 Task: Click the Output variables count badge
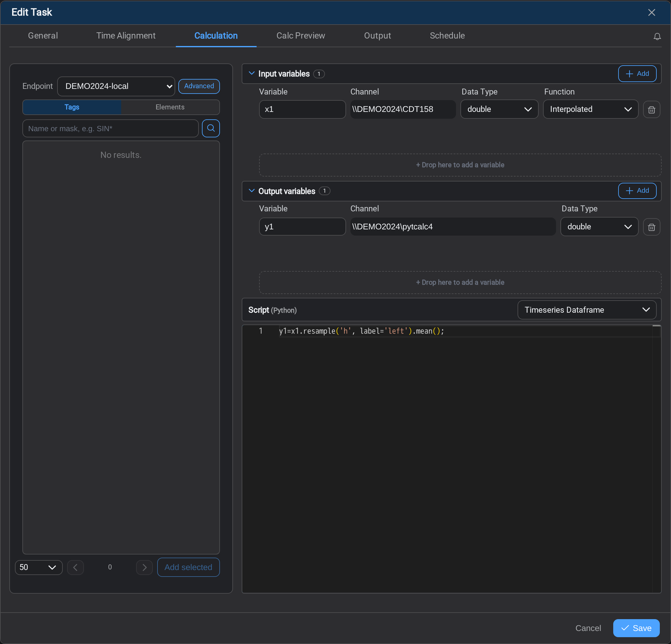(325, 191)
